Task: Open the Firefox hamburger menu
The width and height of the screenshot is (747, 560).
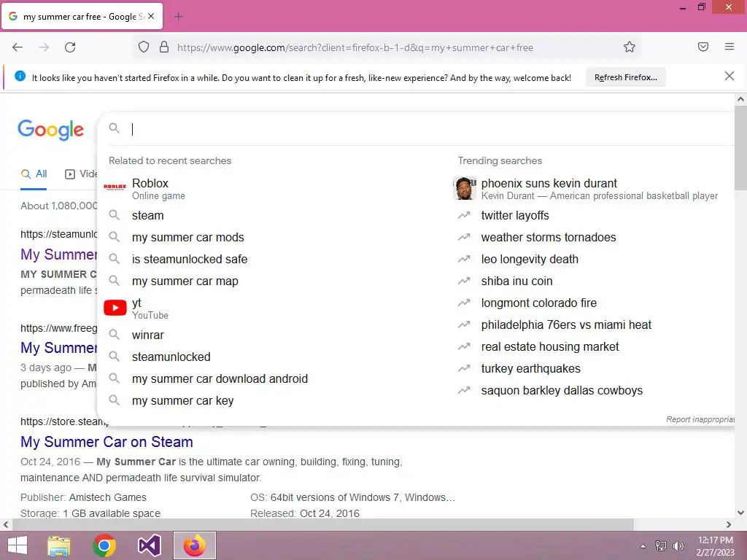Action: [x=729, y=47]
